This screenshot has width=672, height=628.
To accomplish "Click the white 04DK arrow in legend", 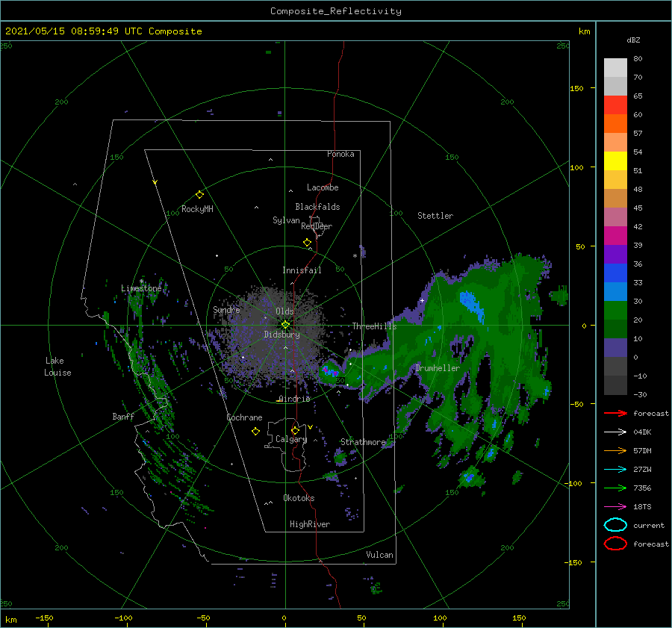I will point(615,432).
